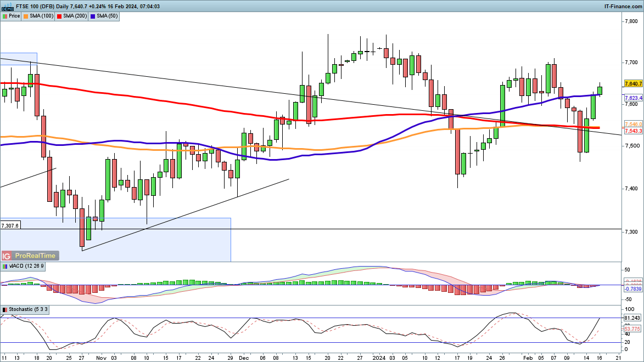The height and width of the screenshot is (362, 644).
Task: Click the 81.243 Stochastic value tag
Action: tap(632, 318)
